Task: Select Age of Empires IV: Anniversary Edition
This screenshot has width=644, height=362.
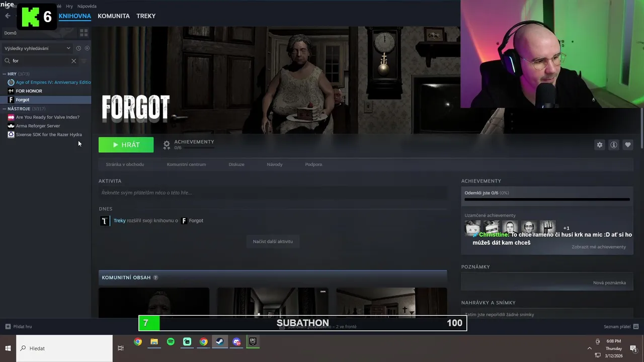Action: coord(49,82)
